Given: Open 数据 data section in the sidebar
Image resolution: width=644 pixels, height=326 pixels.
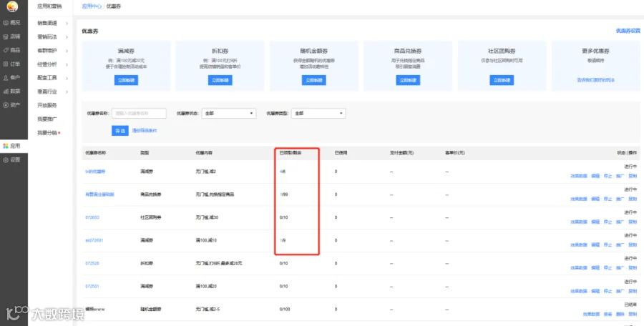Looking at the screenshot, I should (12, 91).
